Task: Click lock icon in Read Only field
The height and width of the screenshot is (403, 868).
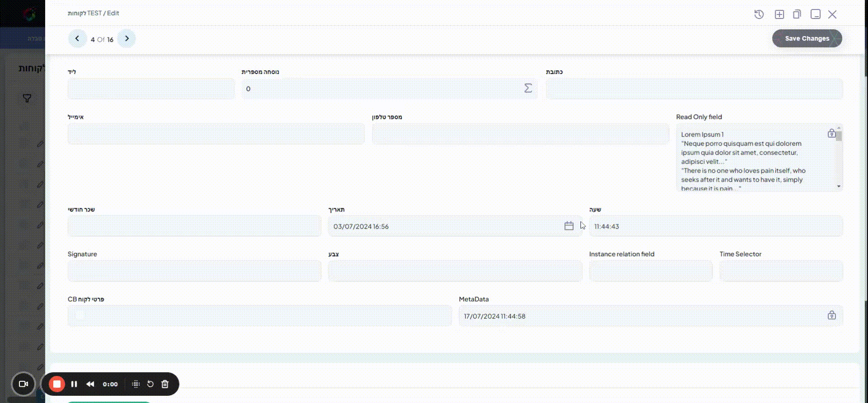Action: pos(831,133)
